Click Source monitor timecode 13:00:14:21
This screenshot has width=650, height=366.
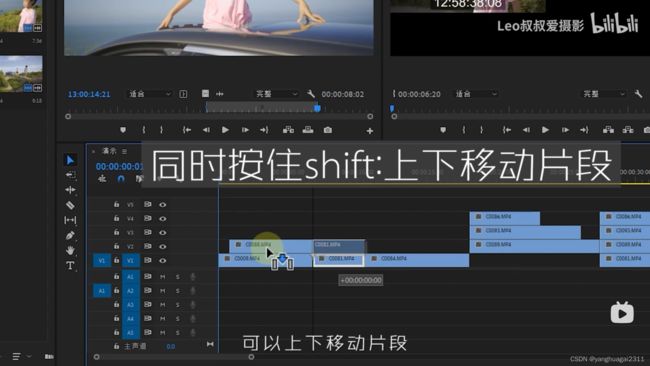coord(89,94)
